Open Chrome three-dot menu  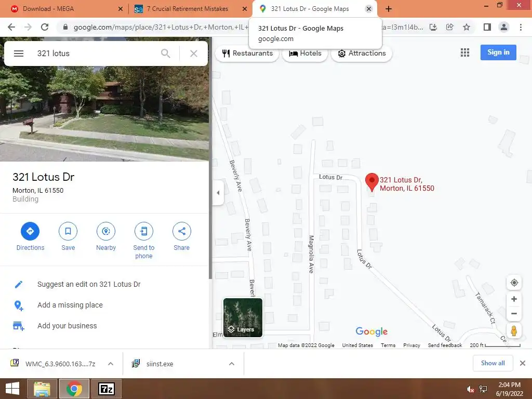click(x=521, y=27)
